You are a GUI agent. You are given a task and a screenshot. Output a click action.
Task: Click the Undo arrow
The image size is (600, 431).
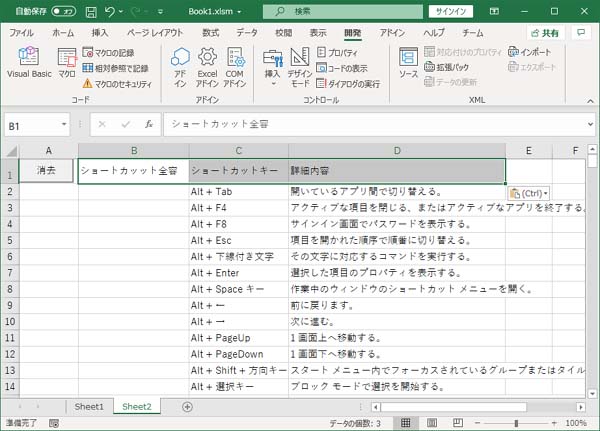(x=109, y=11)
